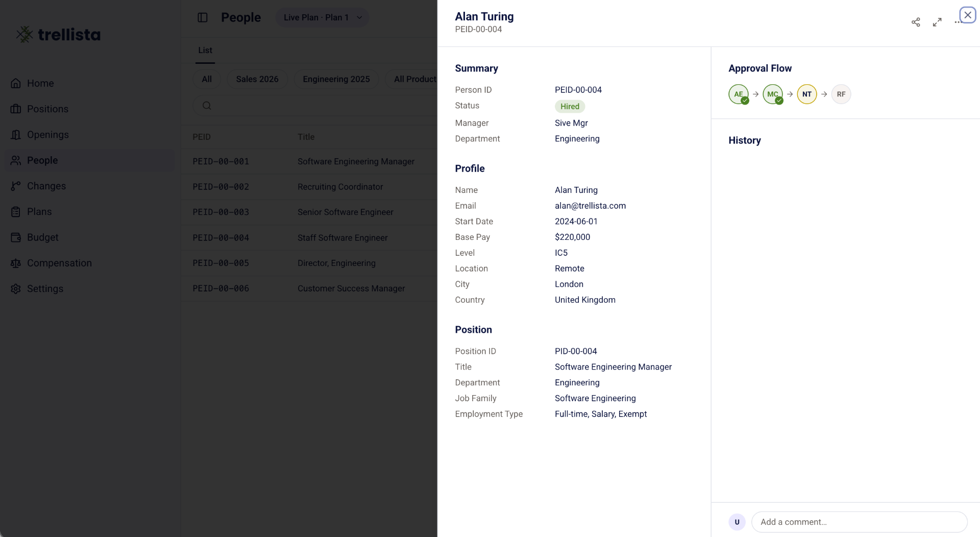Image resolution: width=980 pixels, height=537 pixels.
Task: Open Openings section in sidebar
Action: [x=89, y=135]
